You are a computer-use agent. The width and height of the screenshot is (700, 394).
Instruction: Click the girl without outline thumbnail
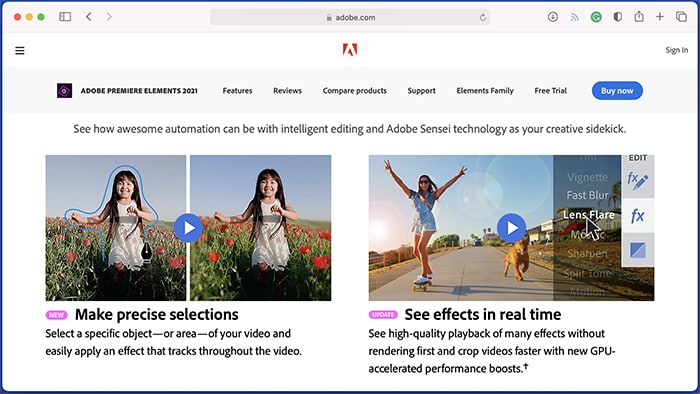[261, 228]
